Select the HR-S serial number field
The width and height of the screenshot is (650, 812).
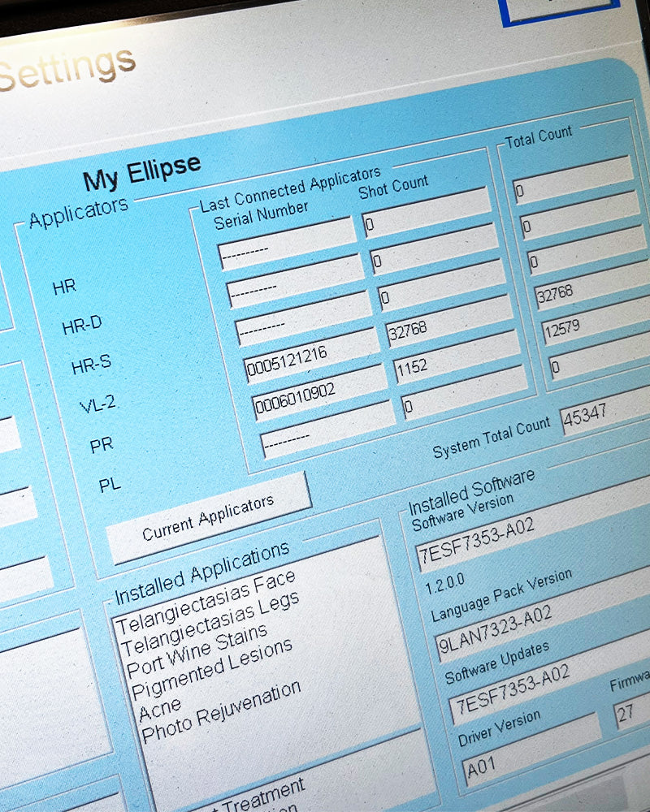coord(304,319)
